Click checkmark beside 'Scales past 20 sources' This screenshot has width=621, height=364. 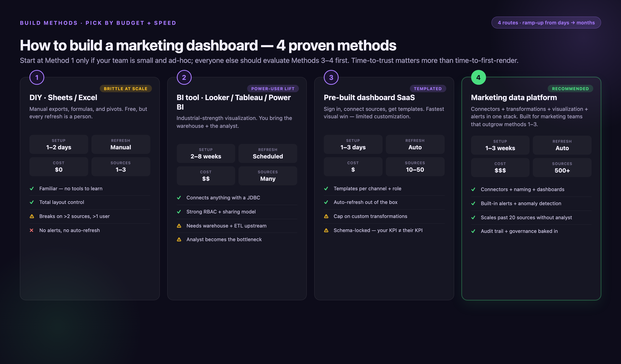tap(473, 217)
